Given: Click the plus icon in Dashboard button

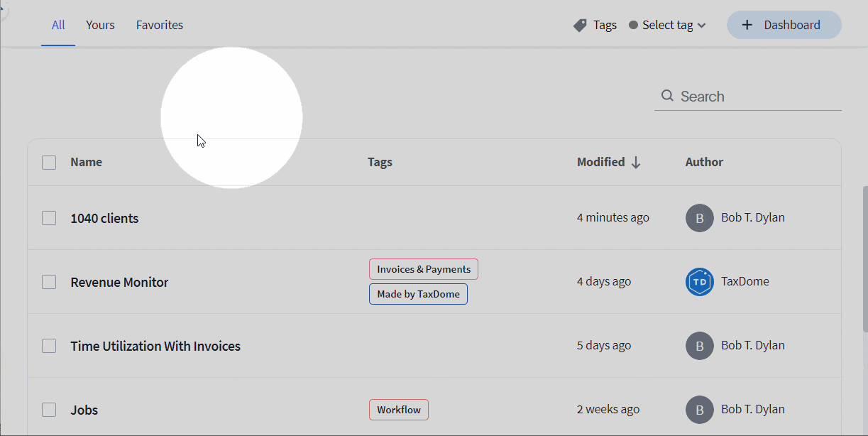Looking at the screenshot, I should [x=747, y=26].
